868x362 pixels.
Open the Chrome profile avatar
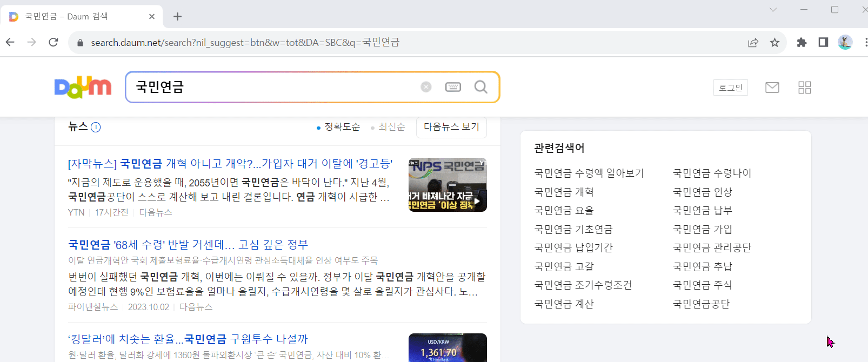(x=845, y=42)
